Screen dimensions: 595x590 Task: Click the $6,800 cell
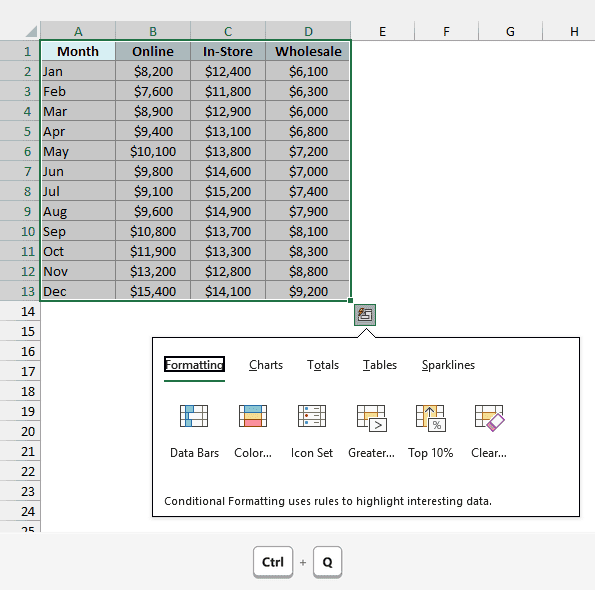coord(308,131)
